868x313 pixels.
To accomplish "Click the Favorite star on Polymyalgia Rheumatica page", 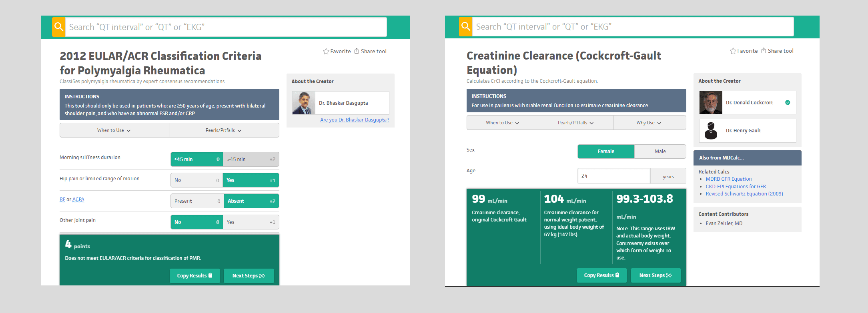I will (326, 52).
